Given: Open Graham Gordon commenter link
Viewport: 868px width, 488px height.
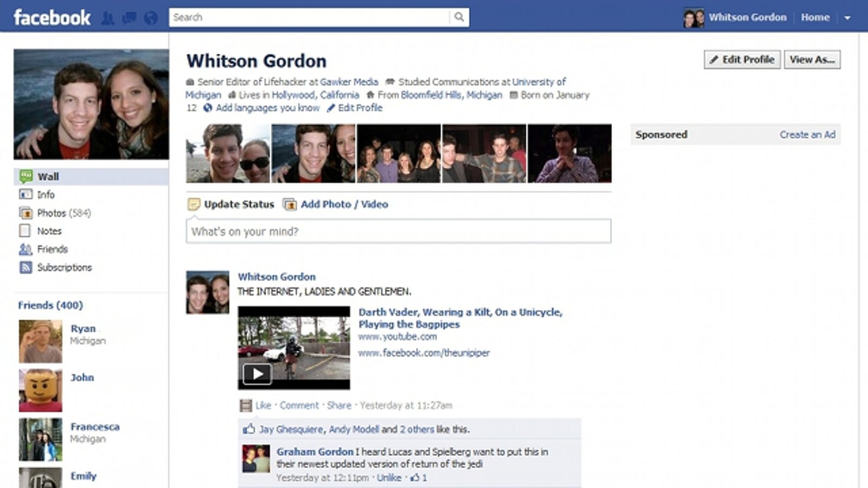Looking at the screenshot, I should tap(315, 452).
